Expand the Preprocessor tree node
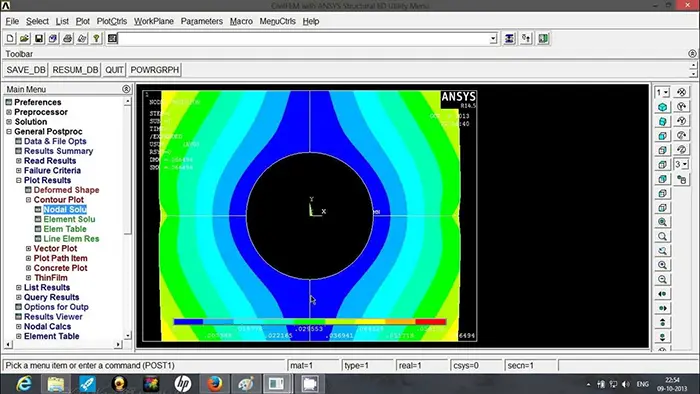 [9, 112]
